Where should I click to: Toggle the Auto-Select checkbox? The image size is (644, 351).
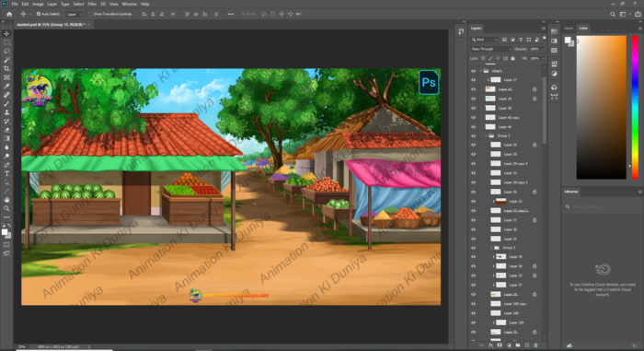39,14
